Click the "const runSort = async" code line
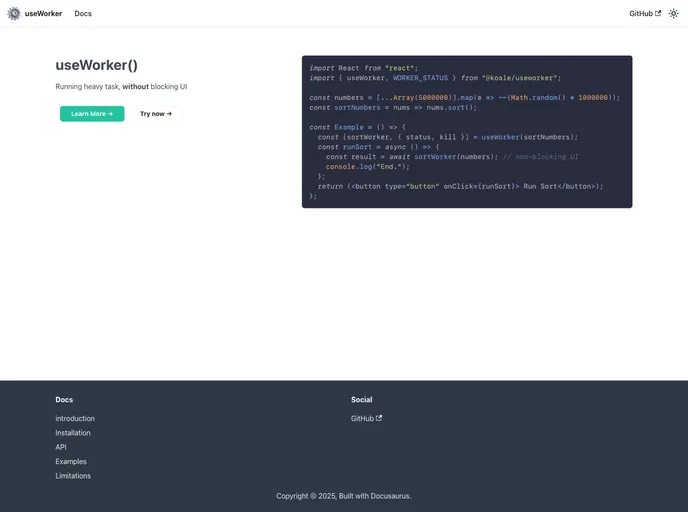This screenshot has height=512, width=688. tap(379, 147)
